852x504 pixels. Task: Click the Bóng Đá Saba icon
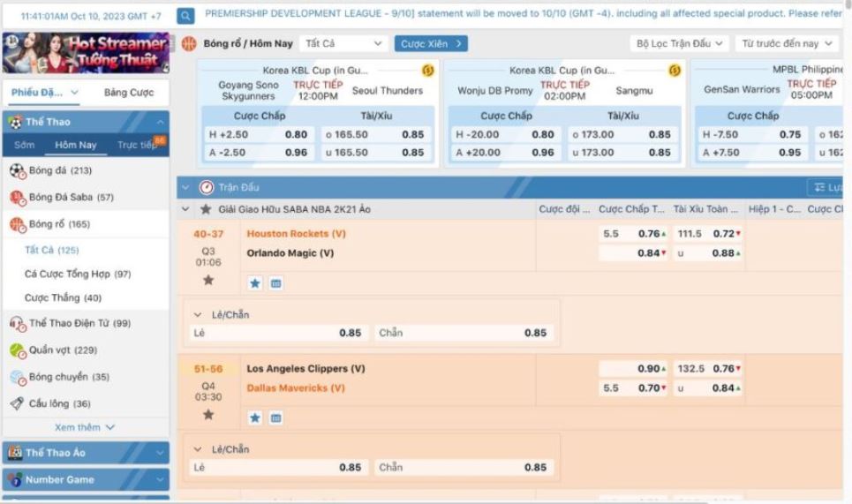point(18,198)
